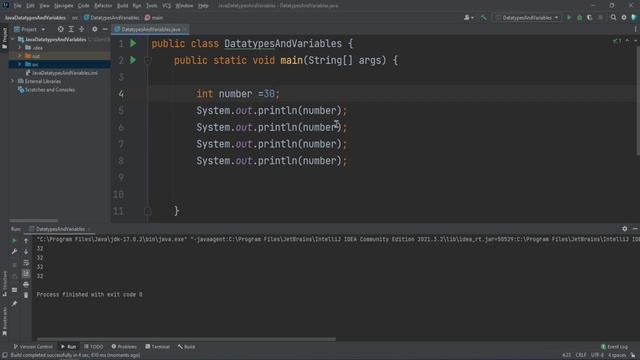The height and width of the screenshot is (360, 640).
Task: Open the File menu
Action: [18, 6]
